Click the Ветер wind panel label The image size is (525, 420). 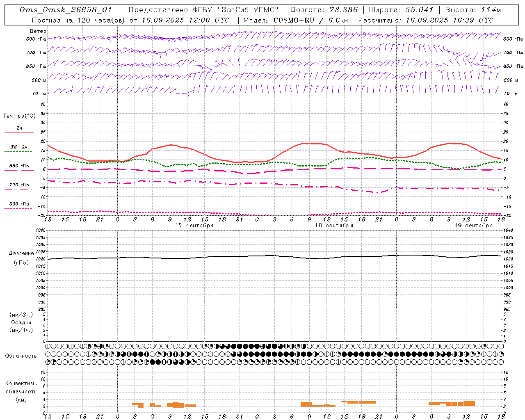(38, 31)
